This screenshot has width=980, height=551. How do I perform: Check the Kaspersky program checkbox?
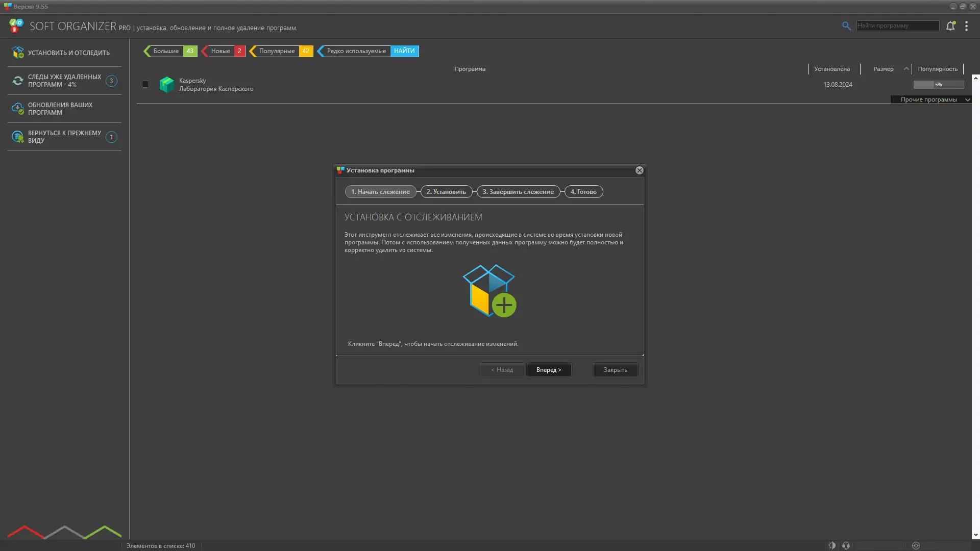pyautogui.click(x=145, y=84)
